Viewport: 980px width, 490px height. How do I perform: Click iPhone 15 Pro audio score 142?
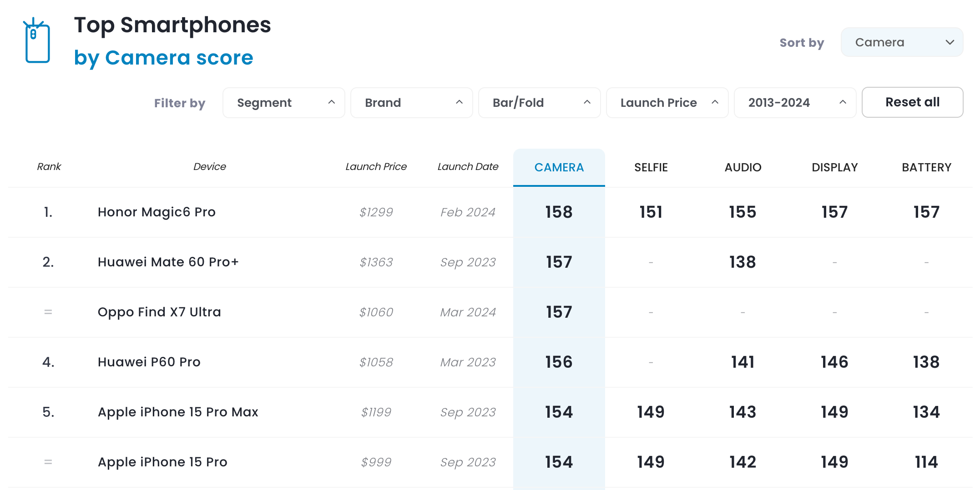point(743,462)
